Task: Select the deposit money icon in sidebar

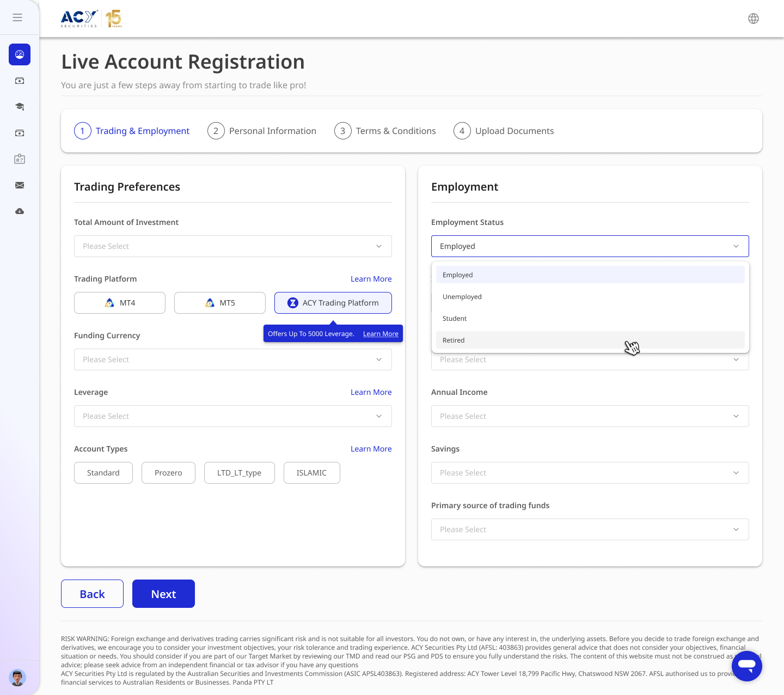Action: 19,81
